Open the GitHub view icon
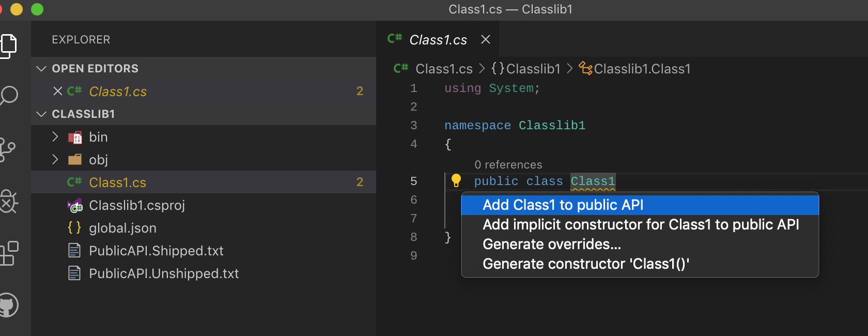This screenshot has height=336, width=868. pyautogui.click(x=8, y=305)
